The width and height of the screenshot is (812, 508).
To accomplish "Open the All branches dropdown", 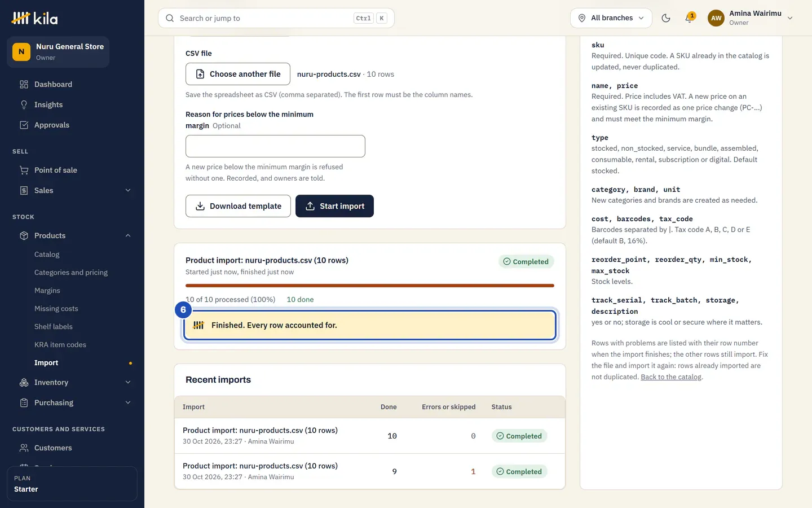I will (x=611, y=18).
